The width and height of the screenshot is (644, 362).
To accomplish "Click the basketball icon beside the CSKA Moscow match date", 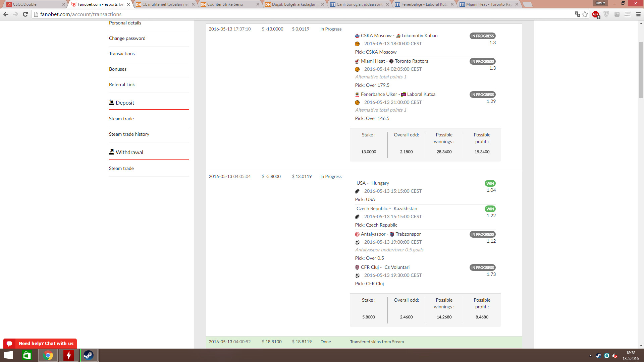I will (357, 44).
